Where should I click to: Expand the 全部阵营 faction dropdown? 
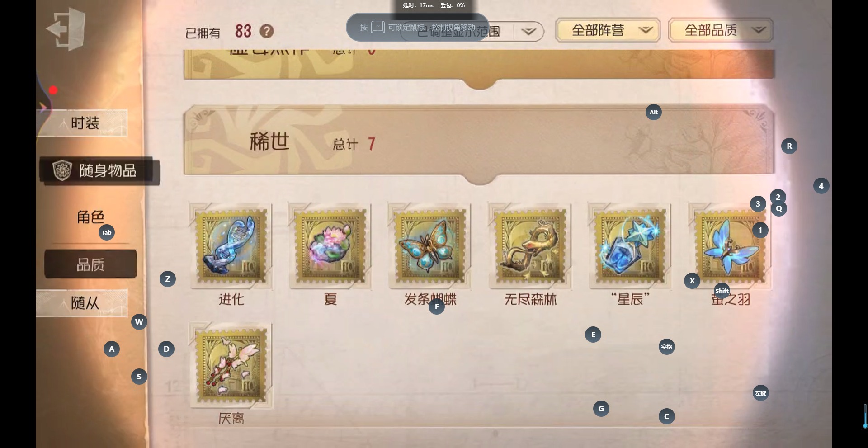tap(608, 30)
